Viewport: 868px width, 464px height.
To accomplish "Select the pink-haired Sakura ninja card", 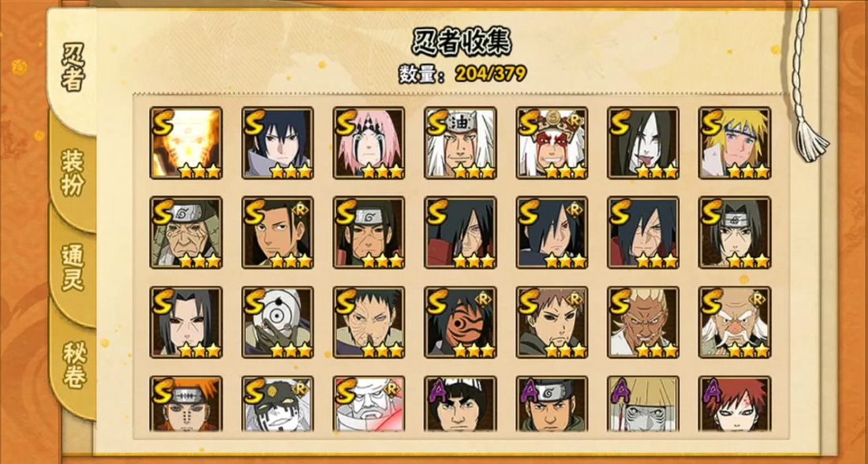I will click(x=369, y=143).
